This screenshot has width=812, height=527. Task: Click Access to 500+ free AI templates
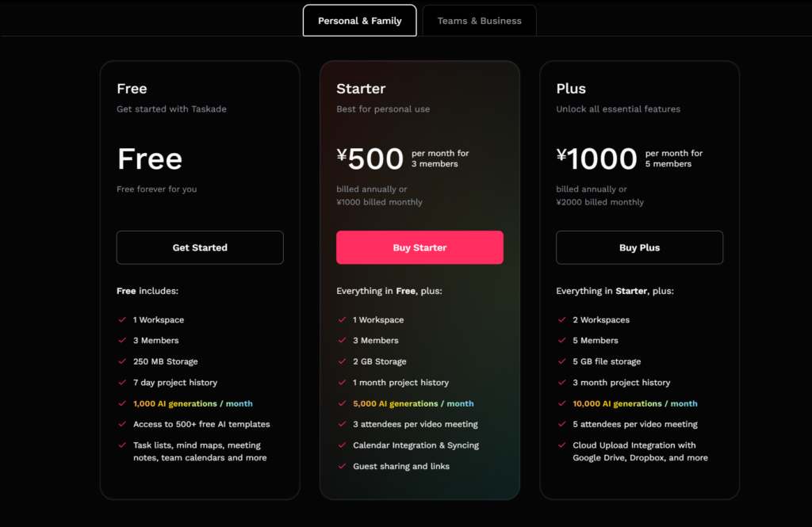click(x=201, y=424)
